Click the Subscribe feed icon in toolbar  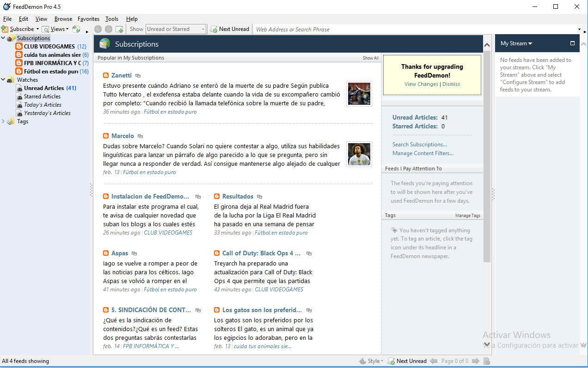tap(5, 29)
